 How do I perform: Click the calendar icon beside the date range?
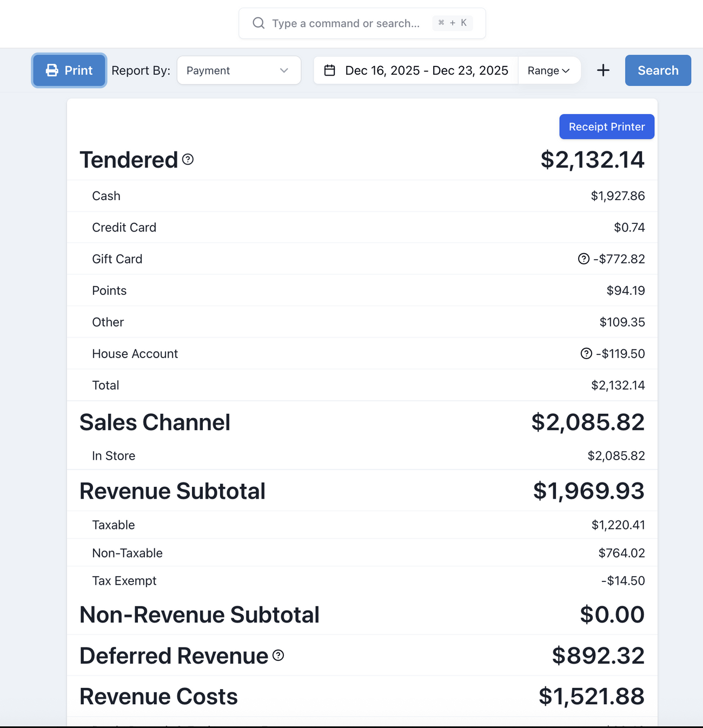[329, 70]
